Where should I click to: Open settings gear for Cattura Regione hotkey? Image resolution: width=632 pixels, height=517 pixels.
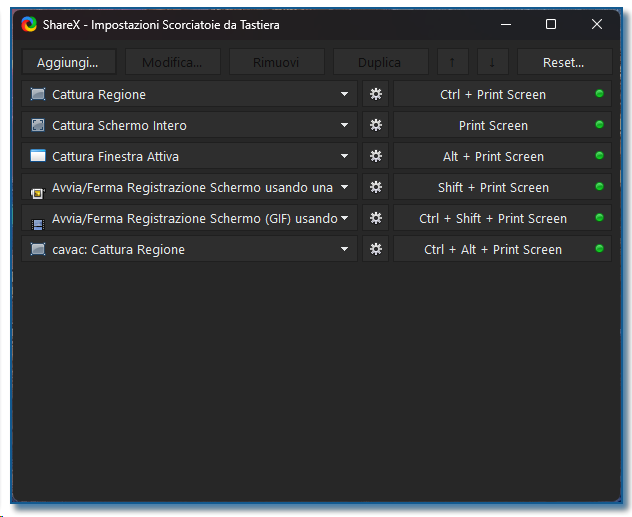tap(375, 94)
